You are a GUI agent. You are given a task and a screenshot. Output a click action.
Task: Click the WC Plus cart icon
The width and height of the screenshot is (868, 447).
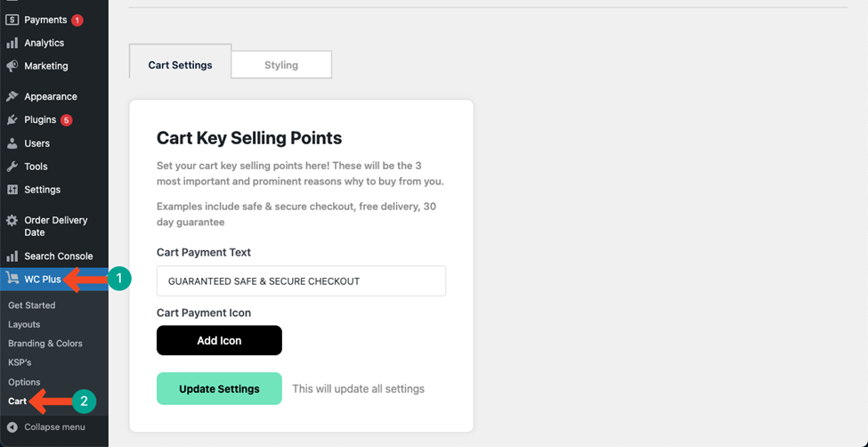[x=12, y=279]
